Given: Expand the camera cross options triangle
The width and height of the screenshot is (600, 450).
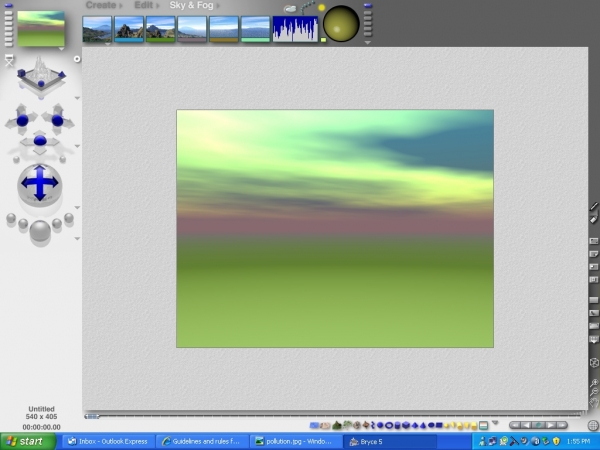Looking at the screenshot, I should point(77,146).
